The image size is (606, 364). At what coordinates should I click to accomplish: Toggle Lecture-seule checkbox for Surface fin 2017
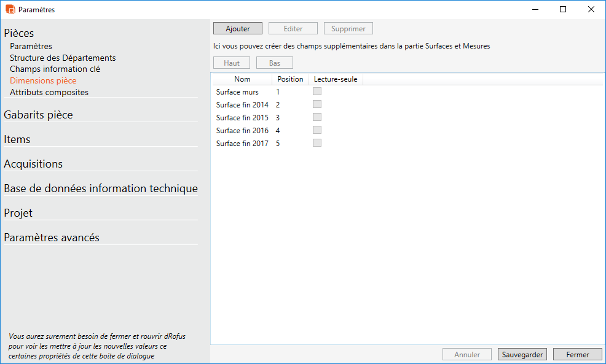point(317,143)
